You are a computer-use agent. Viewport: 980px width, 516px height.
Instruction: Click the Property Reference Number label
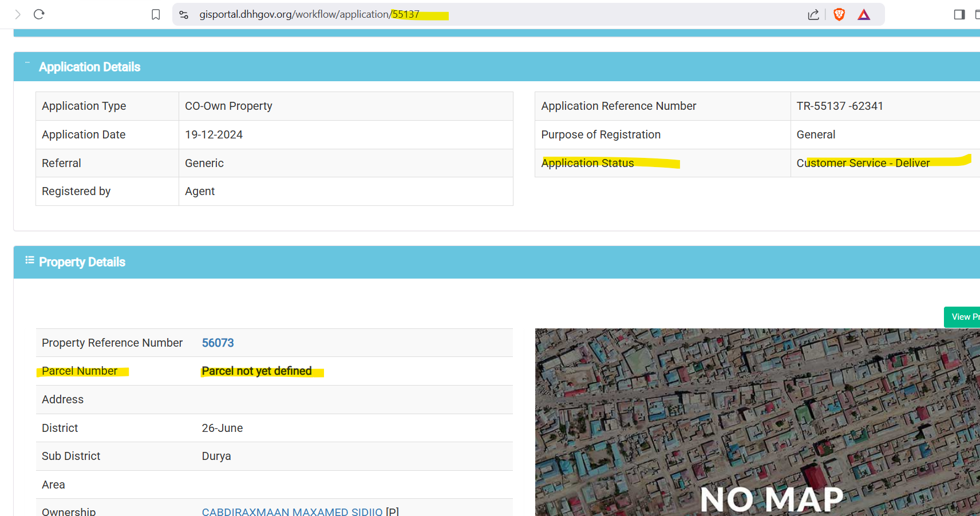pos(112,343)
